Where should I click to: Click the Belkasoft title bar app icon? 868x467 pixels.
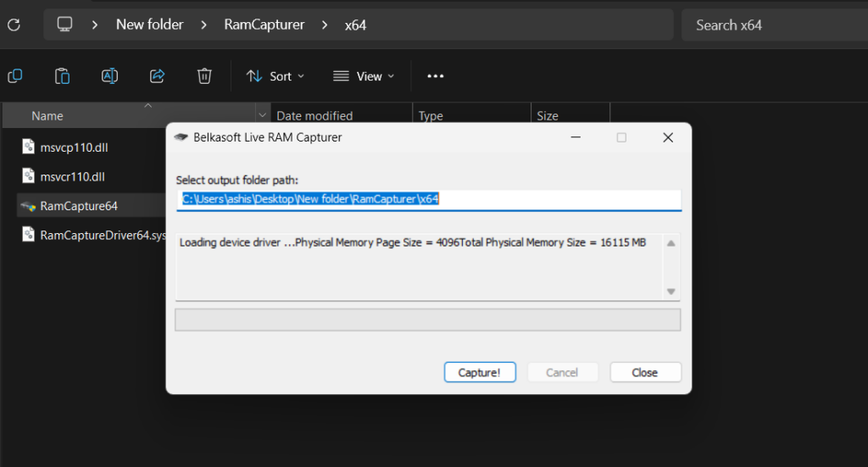[181, 137]
